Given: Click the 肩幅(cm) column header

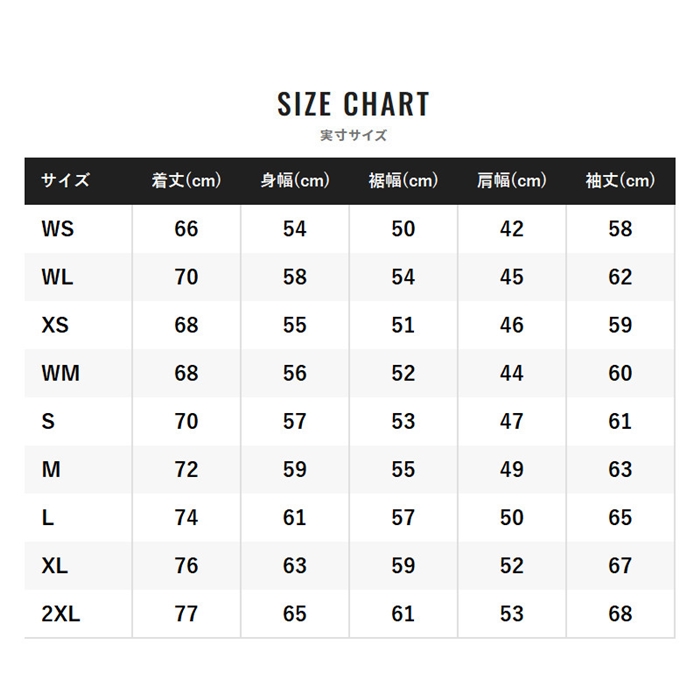Looking at the screenshot, I should 512,181.
